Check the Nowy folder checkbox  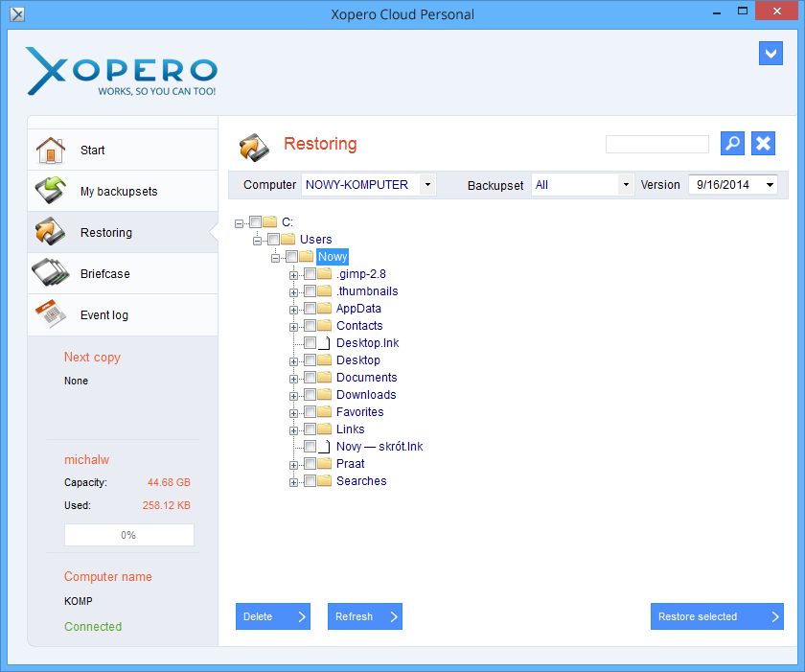[291, 256]
